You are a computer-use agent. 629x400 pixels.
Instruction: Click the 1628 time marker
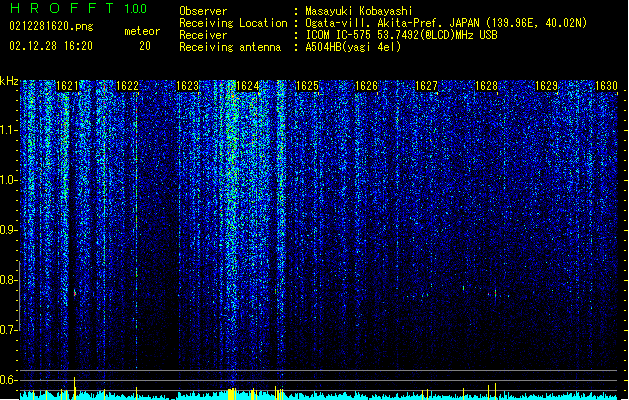click(x=486, y=86)
